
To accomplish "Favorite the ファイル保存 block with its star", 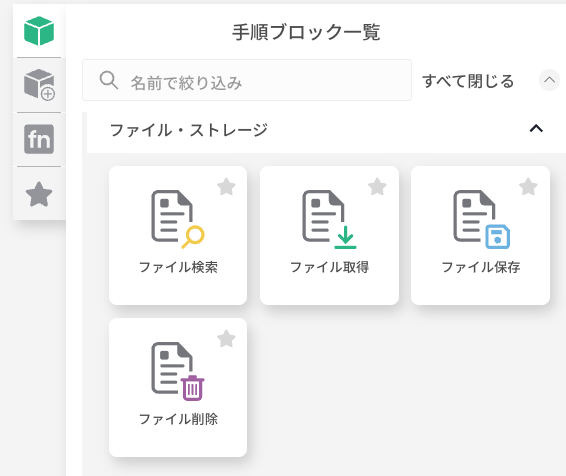I will click(x=528, y=187).
